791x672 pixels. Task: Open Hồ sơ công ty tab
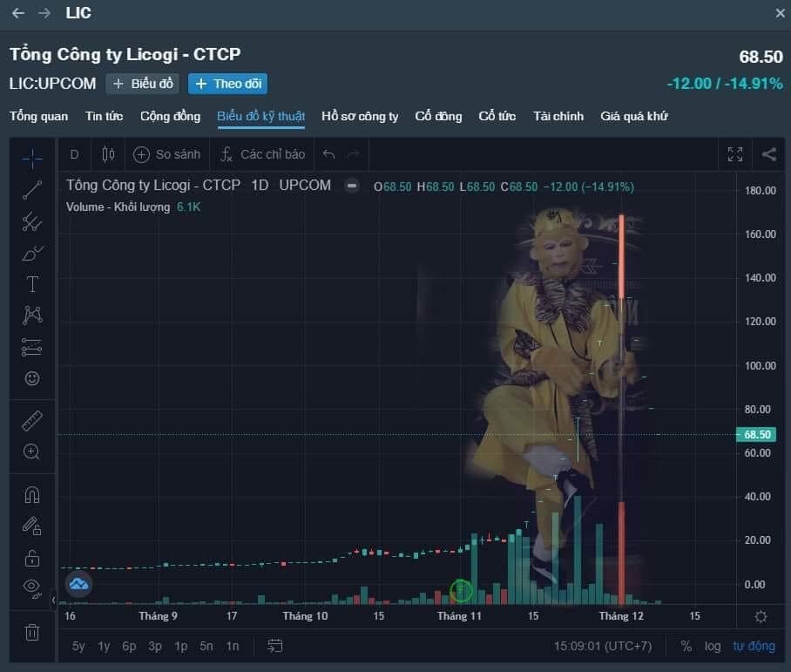point(360,116)
